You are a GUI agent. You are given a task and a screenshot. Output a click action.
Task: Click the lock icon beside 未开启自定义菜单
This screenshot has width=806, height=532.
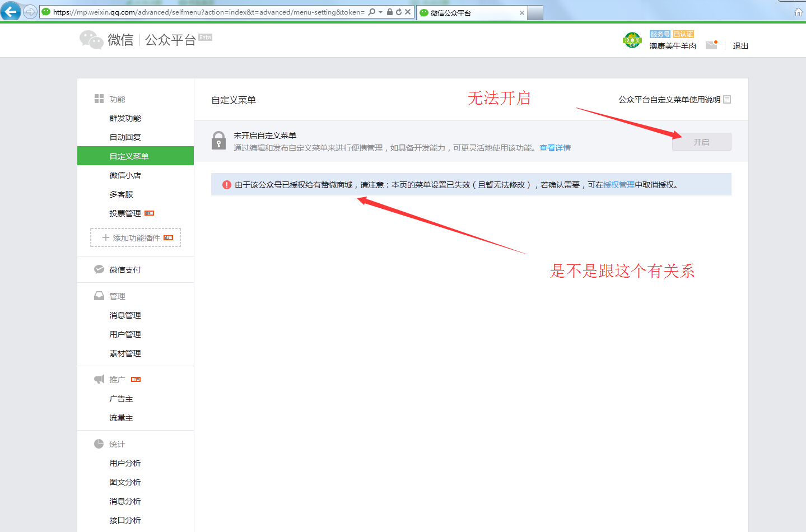click(218, 141)
